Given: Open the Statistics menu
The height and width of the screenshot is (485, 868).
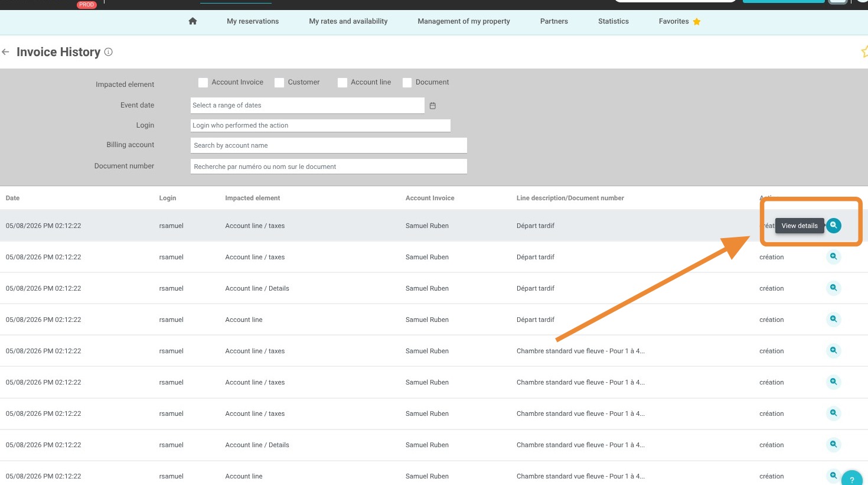Looking at the screenshot, I should pyautogui.click(x=614, y=21).
